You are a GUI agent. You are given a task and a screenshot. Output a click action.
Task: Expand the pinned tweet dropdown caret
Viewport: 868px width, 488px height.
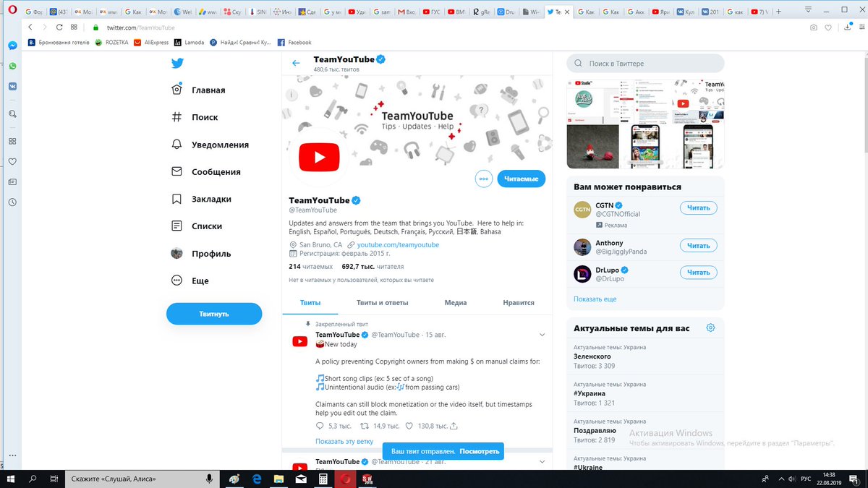tap(542, 335)
